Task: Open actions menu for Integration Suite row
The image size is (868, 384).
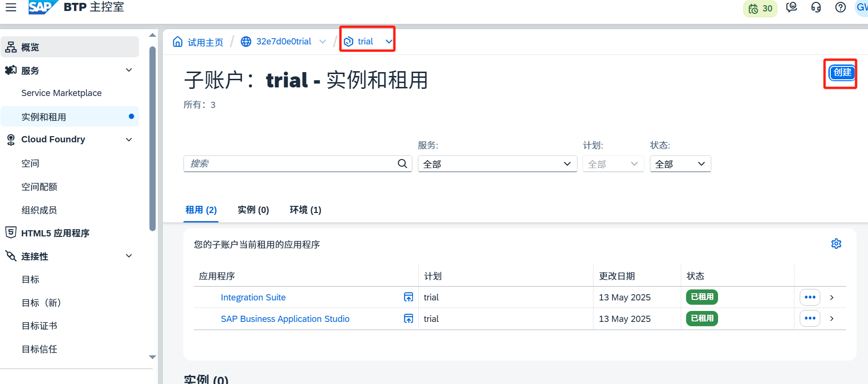Action: tap(810, 297)
